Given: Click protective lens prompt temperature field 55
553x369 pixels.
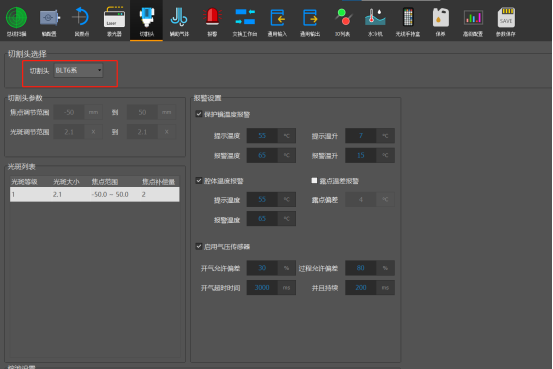Looking at the screenshot, I should click(x=262, y=136).
